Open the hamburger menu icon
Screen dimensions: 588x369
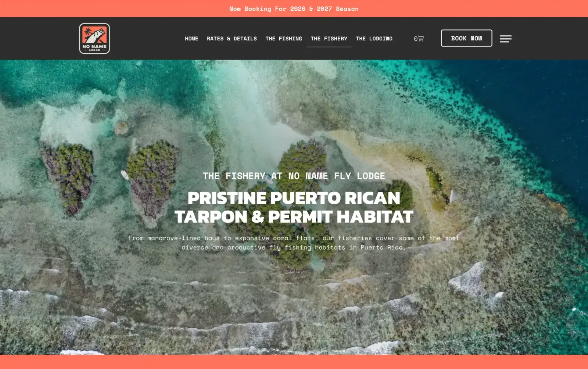[506, 39]
